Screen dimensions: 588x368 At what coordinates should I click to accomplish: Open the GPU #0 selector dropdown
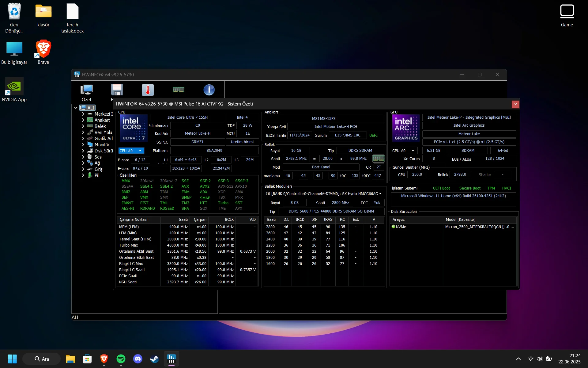click(403, 151)
